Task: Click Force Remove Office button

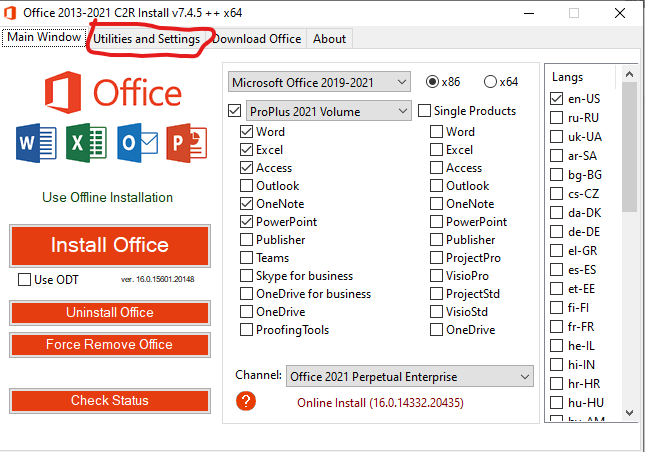Action: [110, 344]
